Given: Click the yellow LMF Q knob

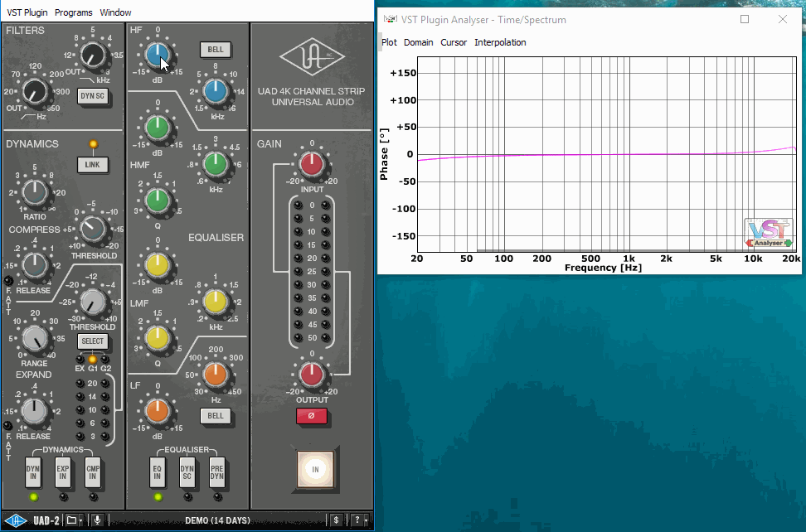Looking at the screenshot, I should point(158,338).
